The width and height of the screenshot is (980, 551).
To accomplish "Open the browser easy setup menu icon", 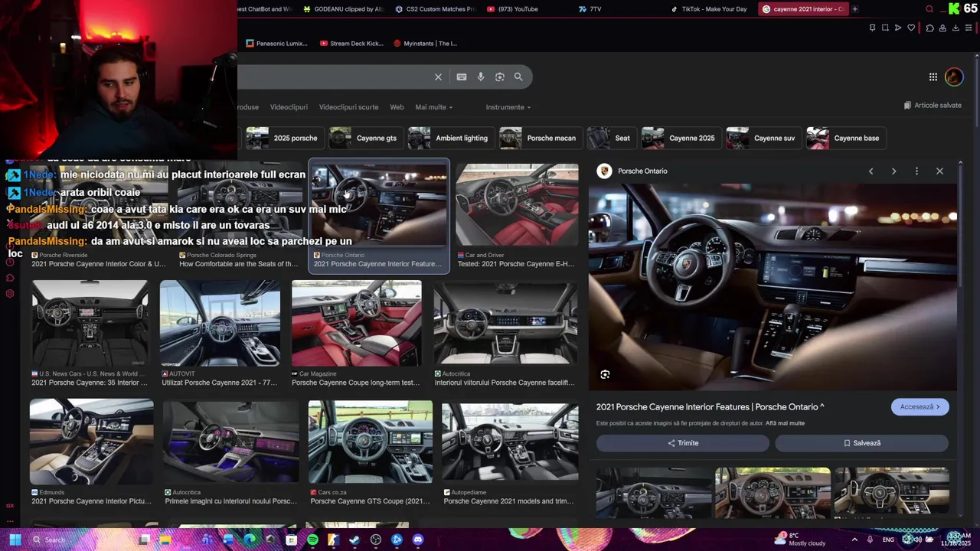I will (x=969, y=28).
